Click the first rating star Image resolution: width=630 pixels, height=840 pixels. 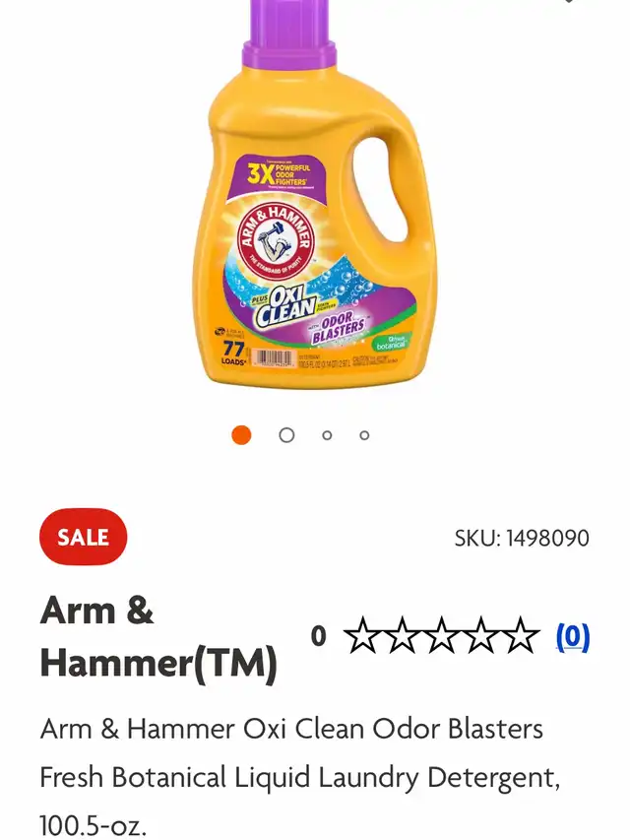(x=363, y=635)
